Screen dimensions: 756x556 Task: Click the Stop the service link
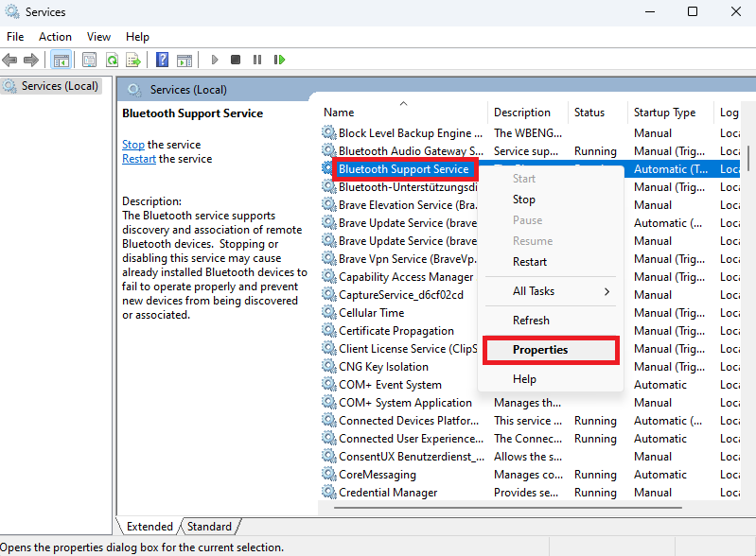[133, 145]
